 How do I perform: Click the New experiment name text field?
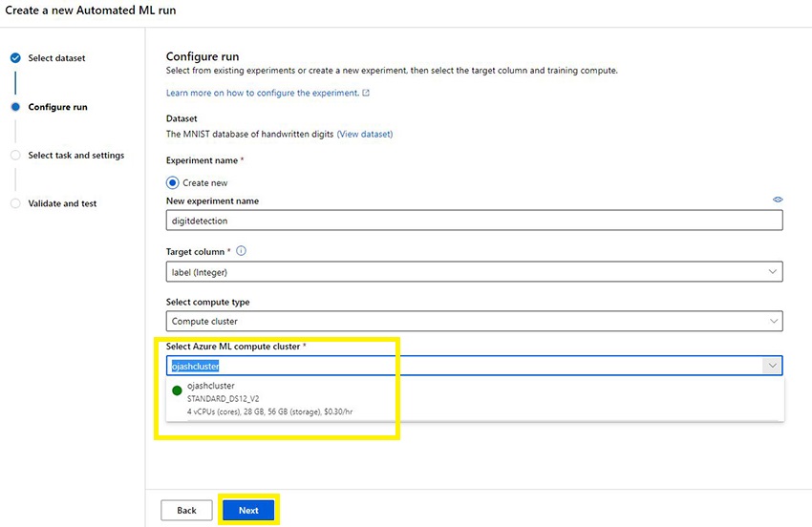tap(474, 220)
